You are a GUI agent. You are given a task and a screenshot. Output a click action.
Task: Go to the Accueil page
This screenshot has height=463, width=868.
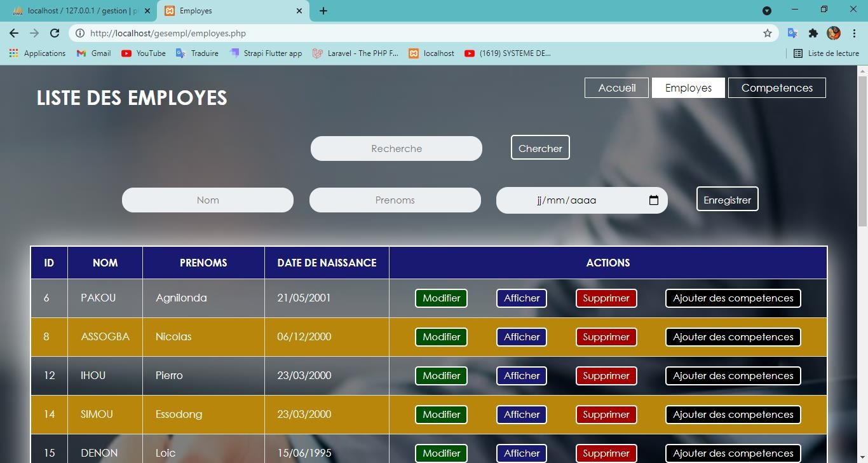(x=616, y=88)
